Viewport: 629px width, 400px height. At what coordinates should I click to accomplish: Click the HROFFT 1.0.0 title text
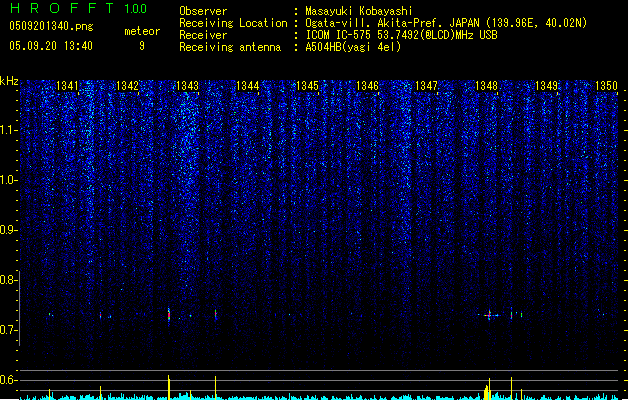pos(79,8)
